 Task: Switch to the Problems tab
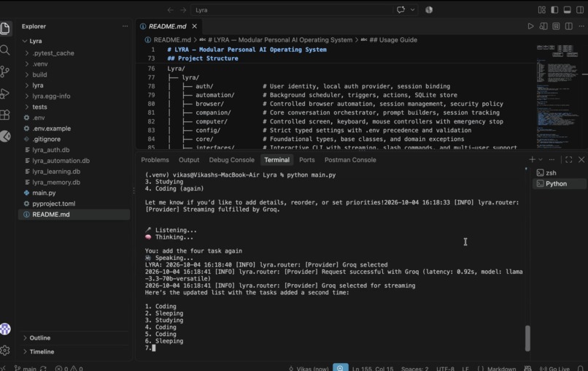[x=155, y=160]
